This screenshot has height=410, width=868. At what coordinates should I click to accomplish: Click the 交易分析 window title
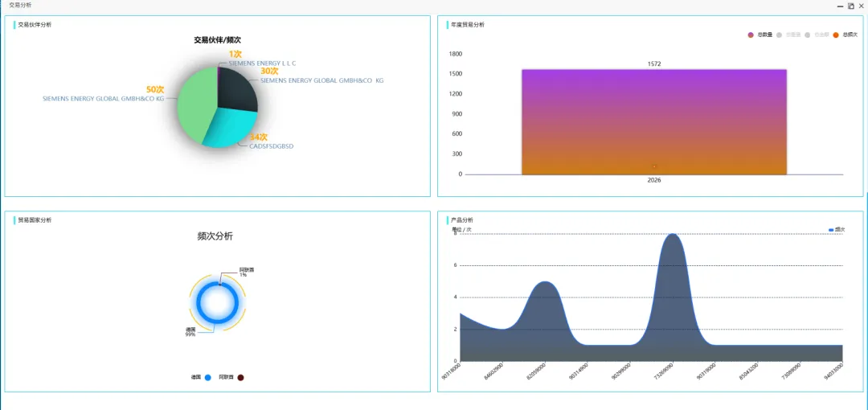(21, 5)
